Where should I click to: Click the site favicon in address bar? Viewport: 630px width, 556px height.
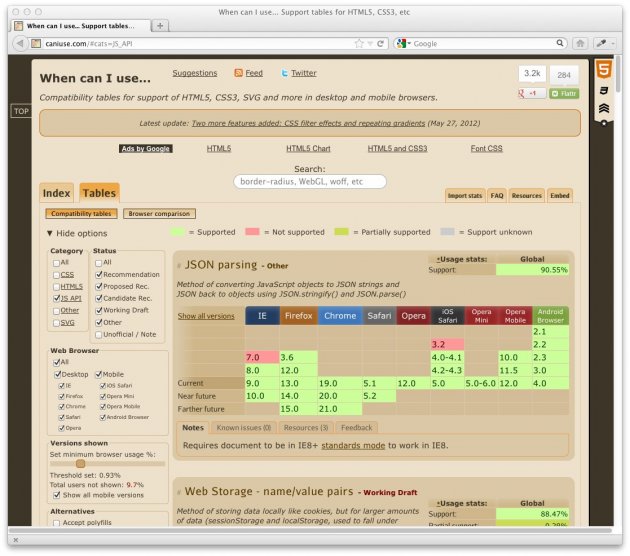click(36, 43)
